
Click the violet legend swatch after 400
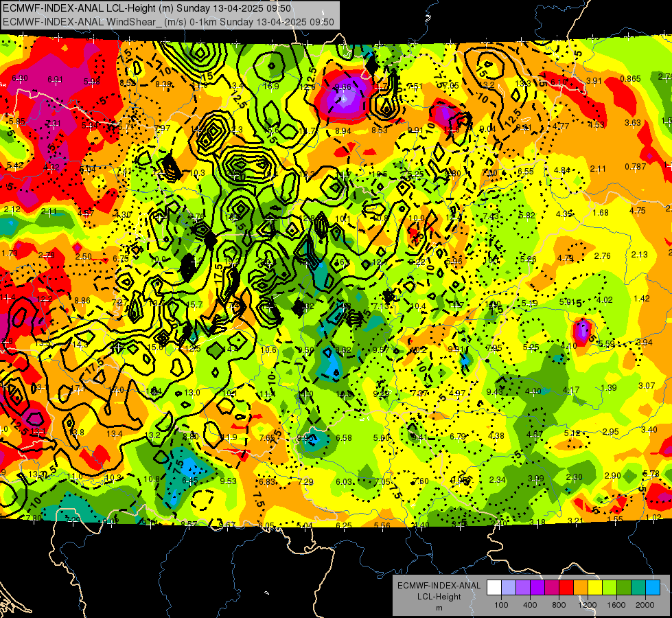[537, 588]
